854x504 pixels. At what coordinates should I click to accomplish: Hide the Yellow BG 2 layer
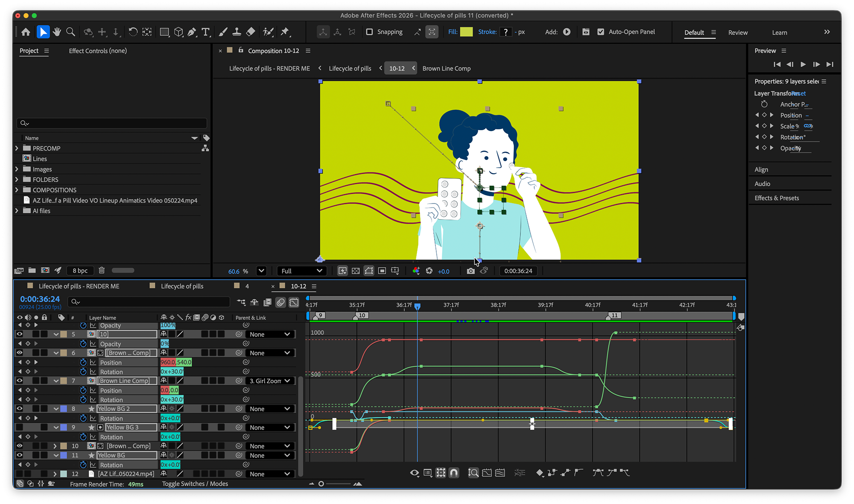[x=20, y=408]
